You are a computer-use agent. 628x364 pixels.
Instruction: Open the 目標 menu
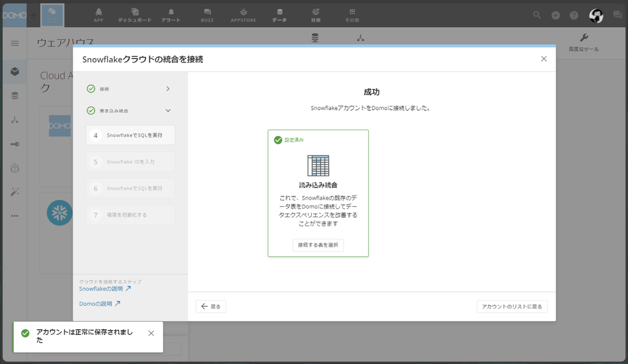pos(316,15)
